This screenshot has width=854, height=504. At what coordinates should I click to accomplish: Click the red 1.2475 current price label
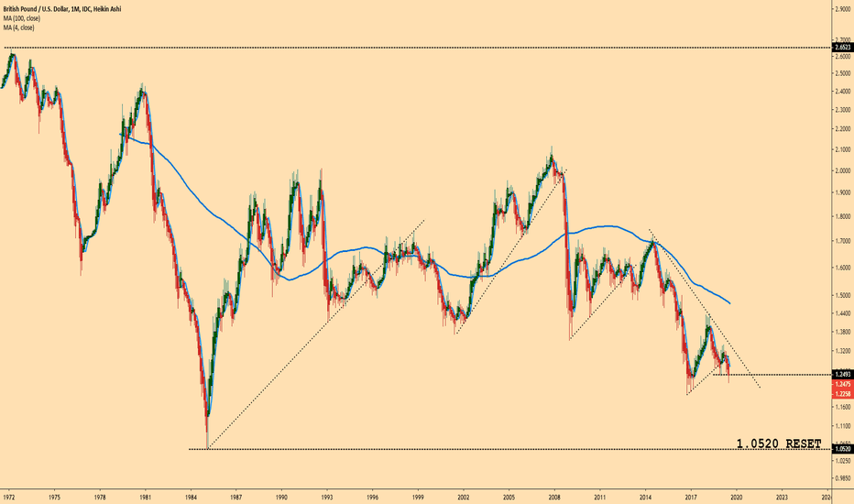843,384
